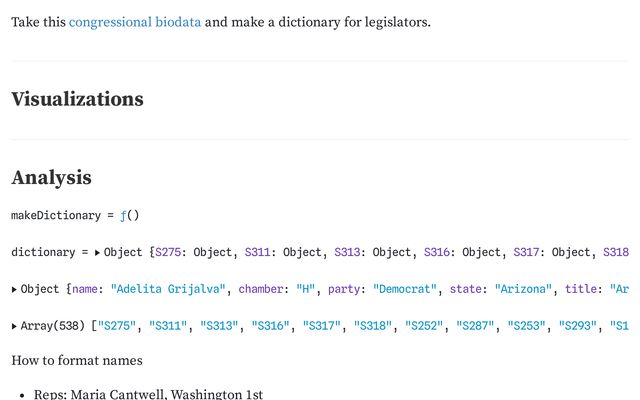The width and height of the screenshot is (640, 400).
Task: Expand the Object starting with name Adelita Grijalva
Action: (14, 289)
